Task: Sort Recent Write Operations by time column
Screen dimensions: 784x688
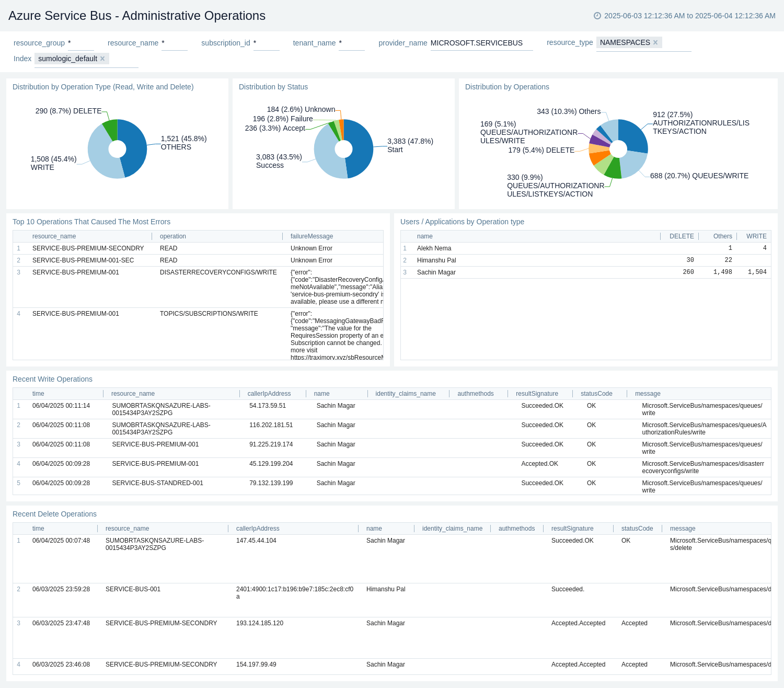Action: pos(38,394)
